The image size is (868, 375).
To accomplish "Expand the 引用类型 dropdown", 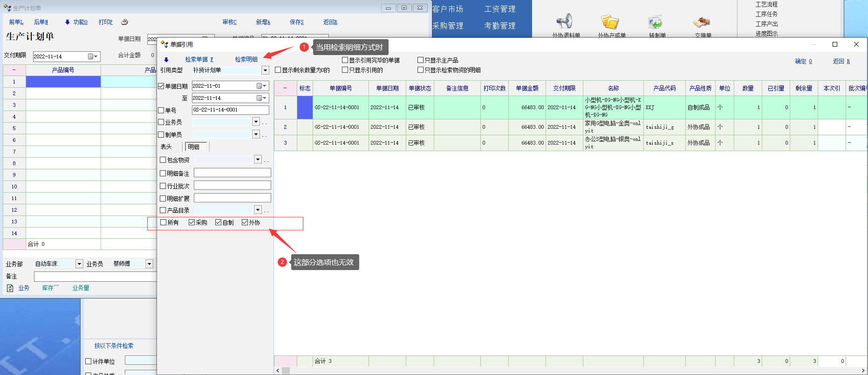I will (265, 70).
